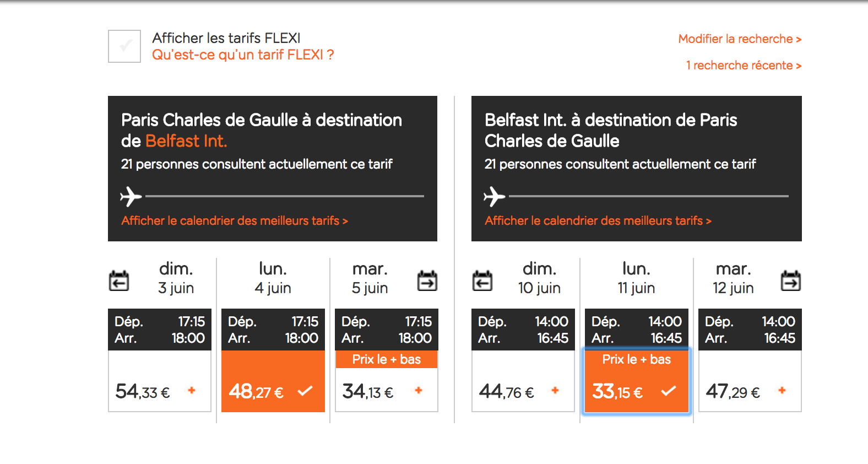Open outbound best fares calendar link

(x=235, y=221)
